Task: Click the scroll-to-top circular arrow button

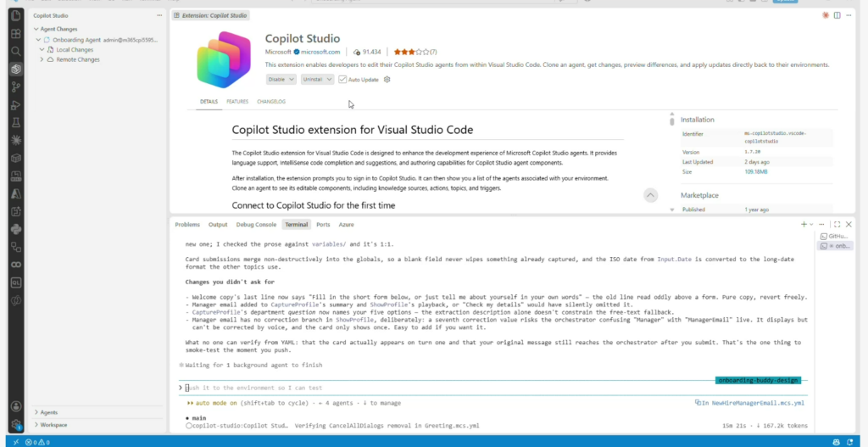Action: pos(650,195)
